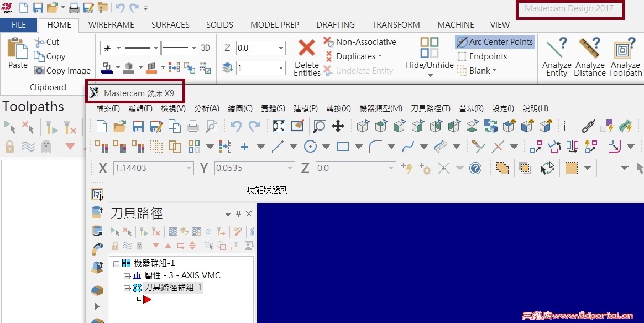Image resolution: width=644 pixels, height=323 pixels.
Task: Toggle Endpoints display
Action: (482, 56)
